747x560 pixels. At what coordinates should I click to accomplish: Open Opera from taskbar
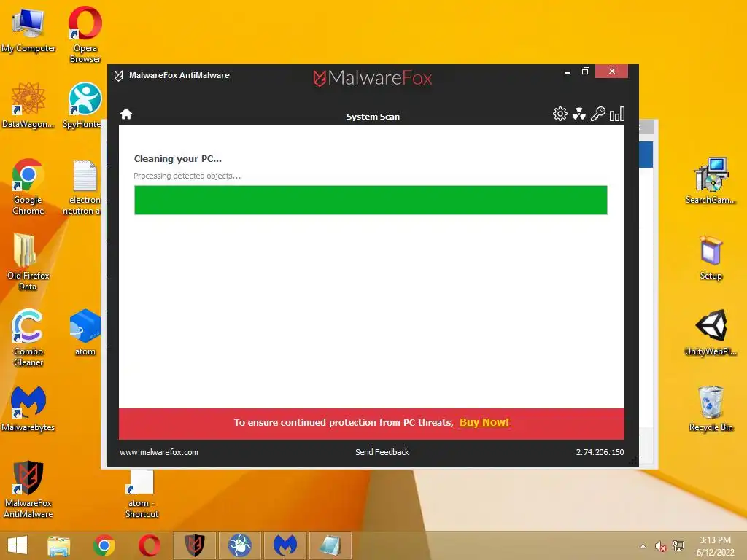point(149,545)
